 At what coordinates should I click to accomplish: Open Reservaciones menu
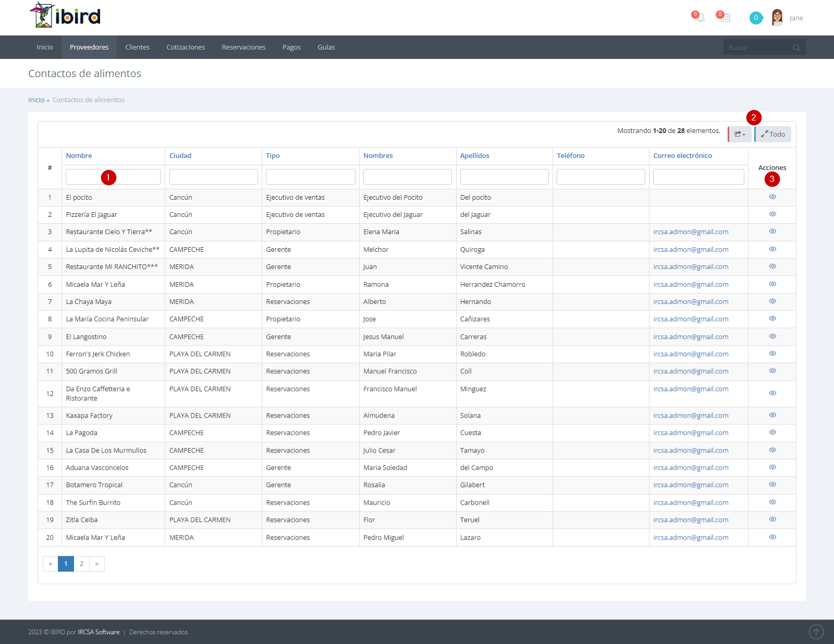tap(243, 47)
